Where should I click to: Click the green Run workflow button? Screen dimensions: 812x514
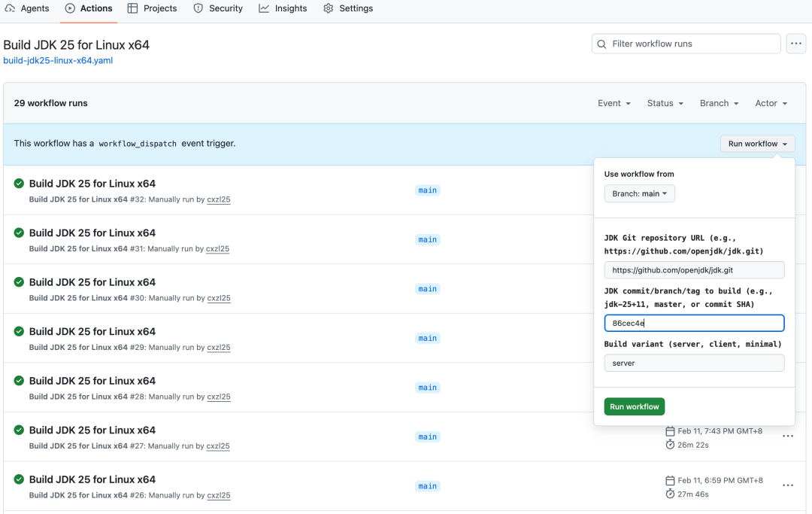pyautogui.click(x=635, y=406)
